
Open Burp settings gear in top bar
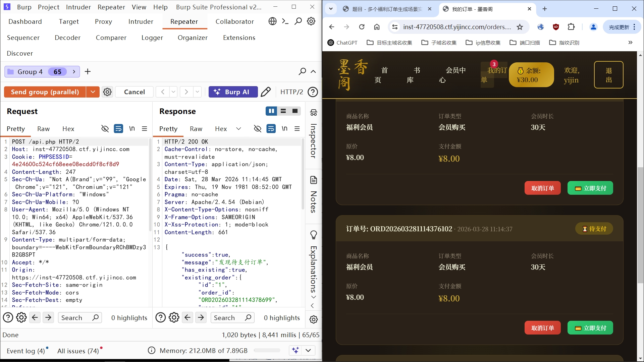pyautogui.click(x=311, y=21)
